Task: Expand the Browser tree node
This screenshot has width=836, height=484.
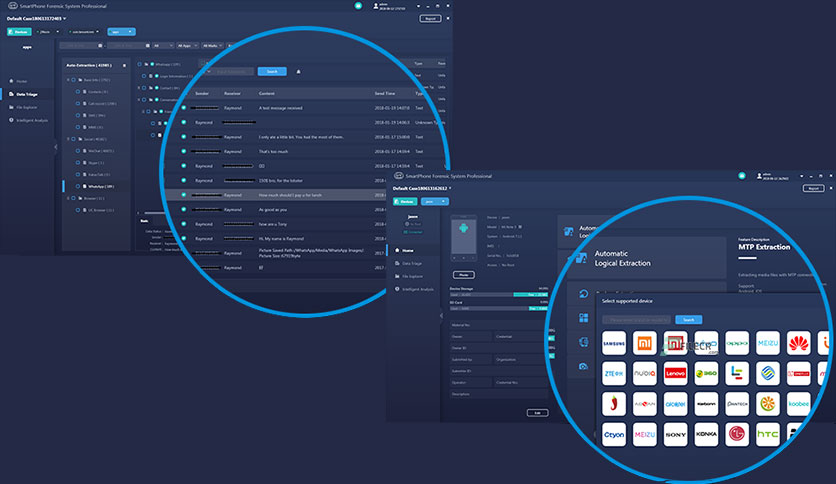Action: pos(68,198)
